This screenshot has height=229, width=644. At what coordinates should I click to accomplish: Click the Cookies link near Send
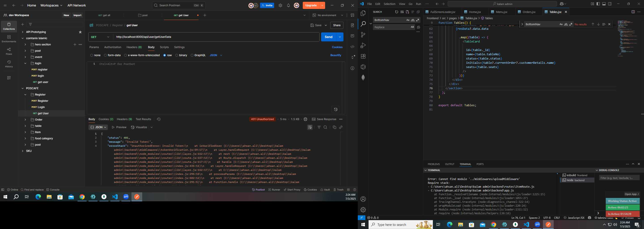(x=337, y=47)
